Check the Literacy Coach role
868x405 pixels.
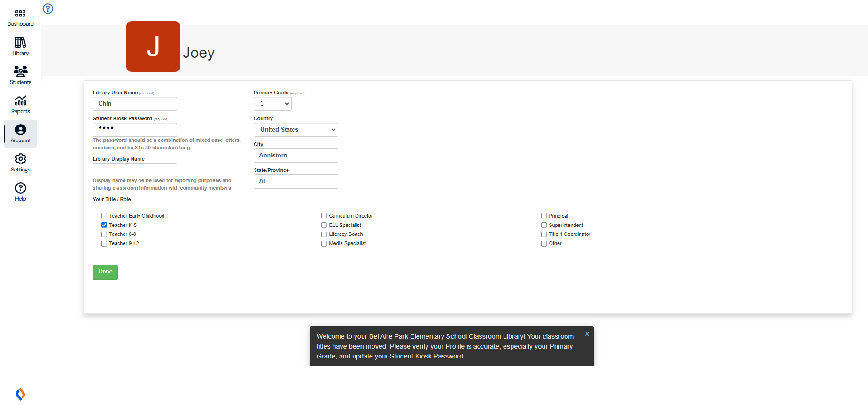point(324,234)
